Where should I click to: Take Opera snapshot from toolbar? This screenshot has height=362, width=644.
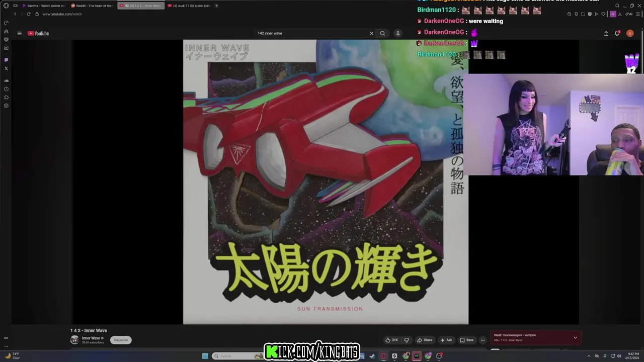pos(583,14)
